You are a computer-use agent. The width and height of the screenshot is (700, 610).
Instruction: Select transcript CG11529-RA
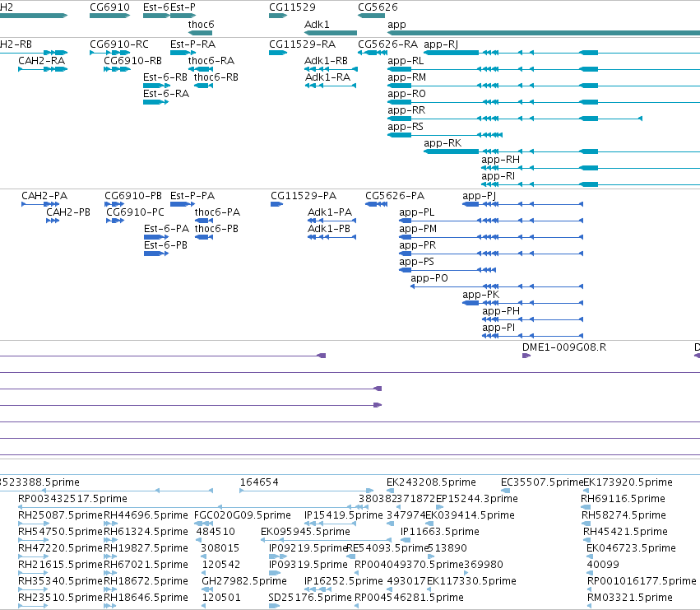(302, 44)
